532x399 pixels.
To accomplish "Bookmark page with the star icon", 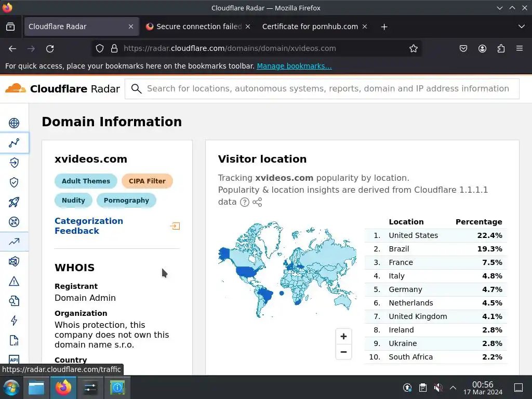I will [x=413, y=48].
